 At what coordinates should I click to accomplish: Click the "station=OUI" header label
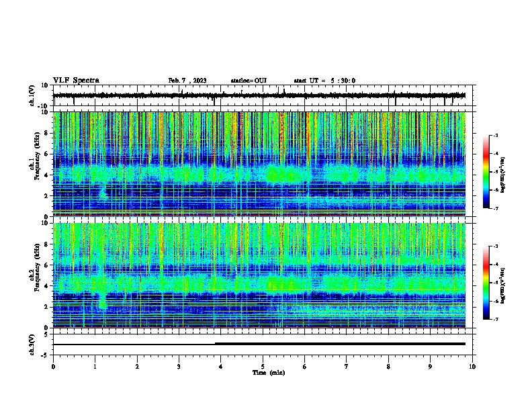point(249,81)
